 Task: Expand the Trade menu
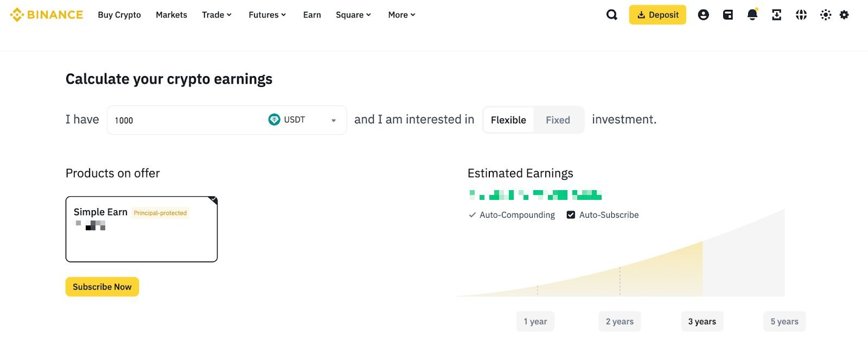[x=216, y=15]
